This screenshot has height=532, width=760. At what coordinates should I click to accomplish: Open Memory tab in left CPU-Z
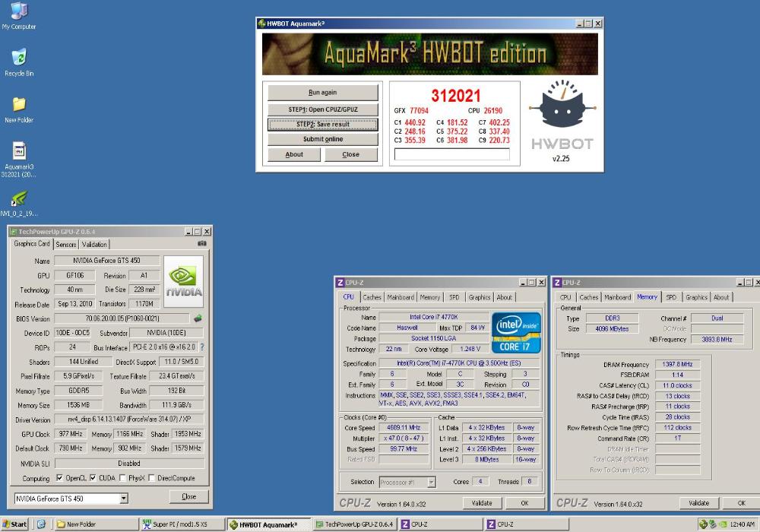pyautogui.click(x=430, y=297)
